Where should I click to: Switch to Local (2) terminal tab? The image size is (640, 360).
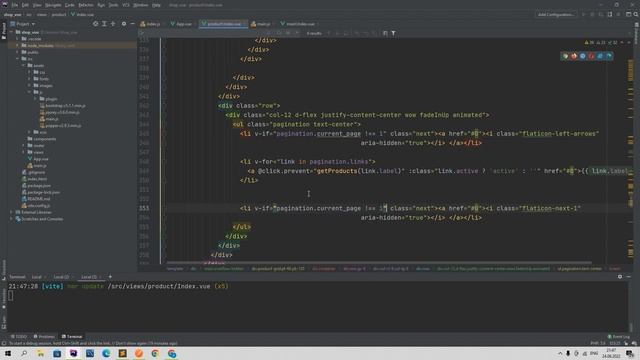click(62, 277)
